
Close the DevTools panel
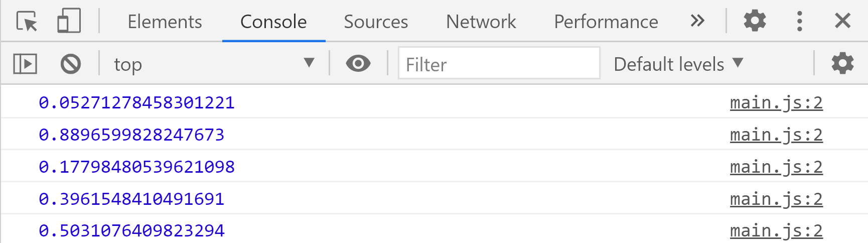[x=842, y=21]
